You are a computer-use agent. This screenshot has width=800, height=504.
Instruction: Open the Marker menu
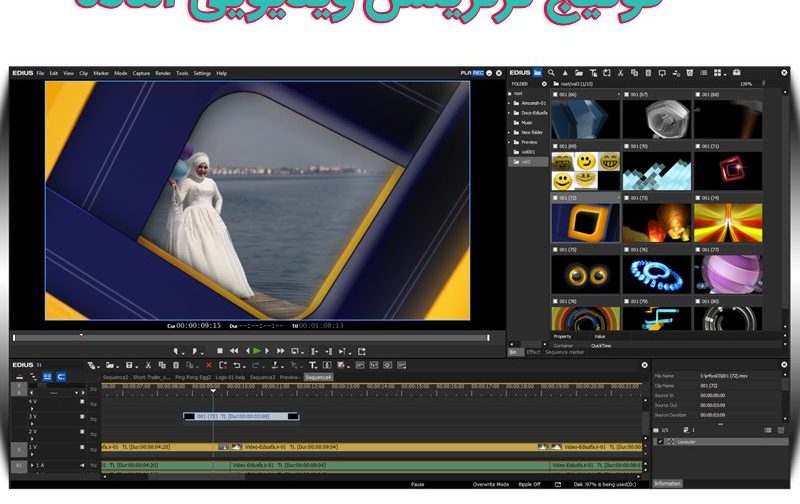click(x=101, y=73)
